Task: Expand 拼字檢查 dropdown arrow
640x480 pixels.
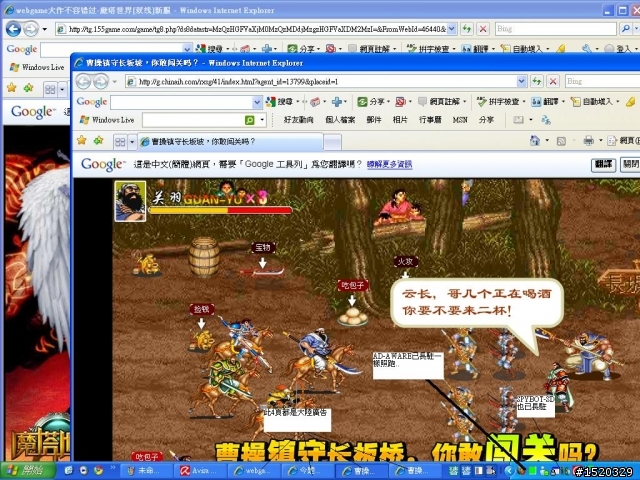Action: [x=524, y=101]
